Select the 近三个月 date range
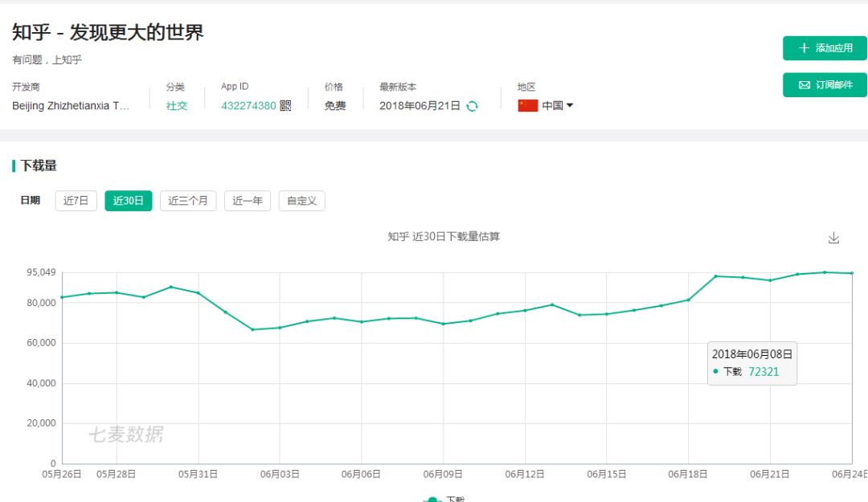The width and height of the screenshot is (868, 502). tap(188, 200)
